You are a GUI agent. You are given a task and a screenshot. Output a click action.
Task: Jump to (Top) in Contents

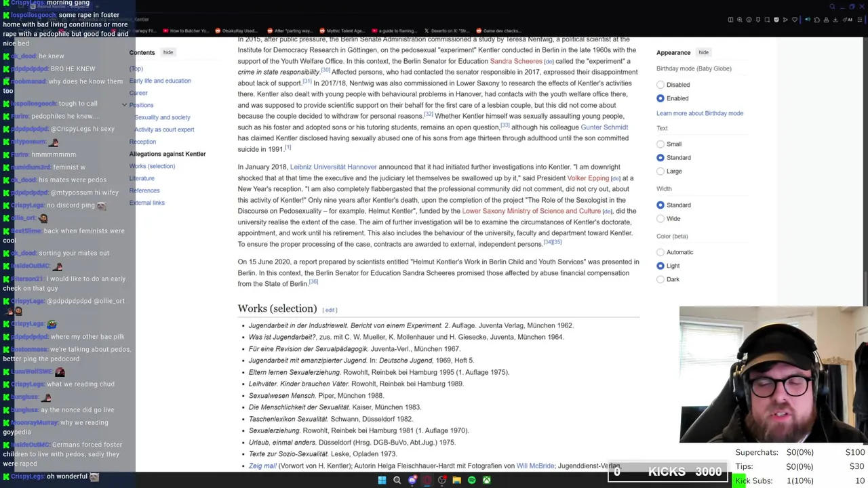tap(136, 68)
